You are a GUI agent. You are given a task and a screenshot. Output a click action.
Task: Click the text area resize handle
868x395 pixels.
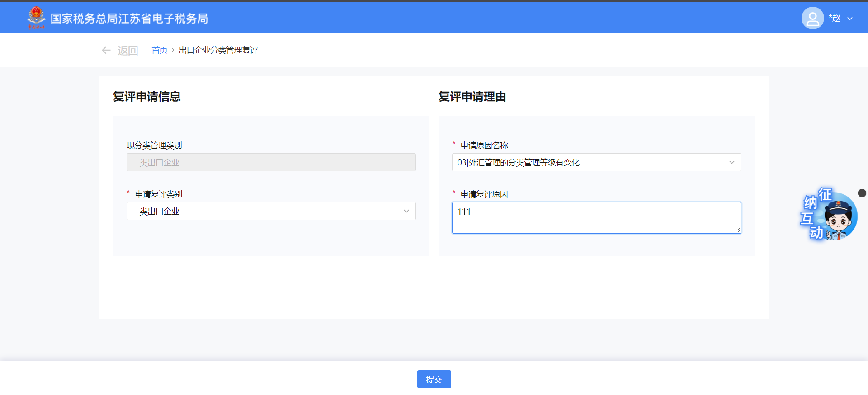click(x=738, y=230)
